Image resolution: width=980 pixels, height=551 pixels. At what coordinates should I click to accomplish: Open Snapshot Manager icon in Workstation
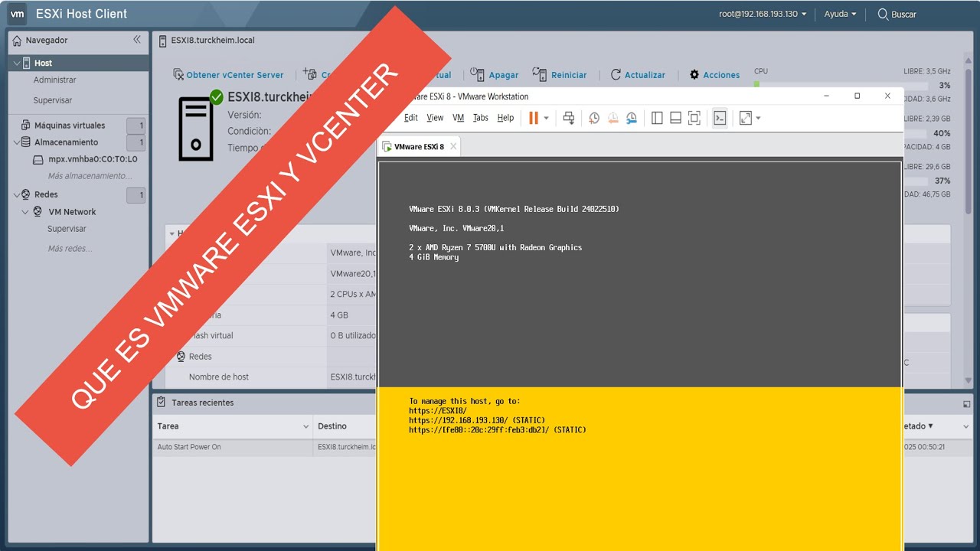tap(632, 118)
